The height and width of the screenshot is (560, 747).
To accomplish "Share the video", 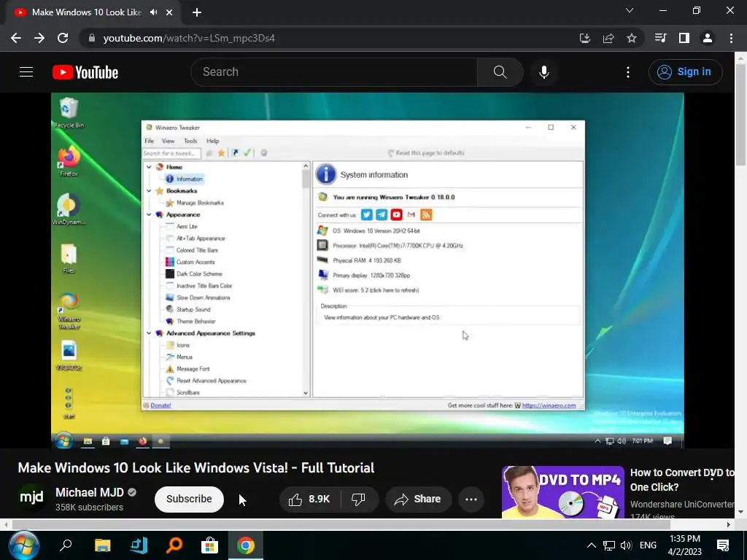I will (418, 499).
